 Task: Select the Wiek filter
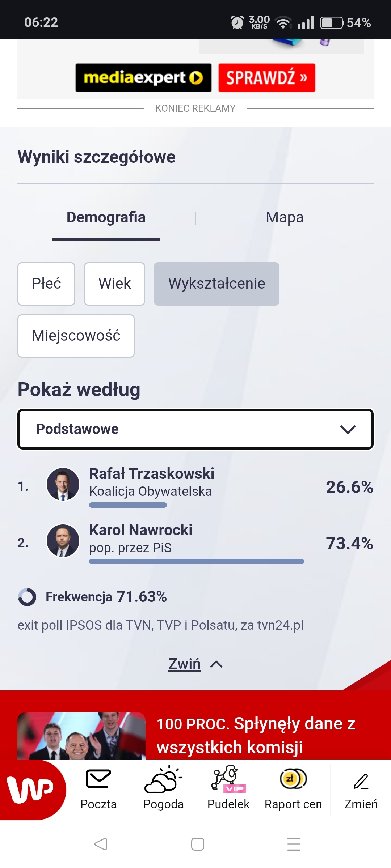tap(114, 284)
